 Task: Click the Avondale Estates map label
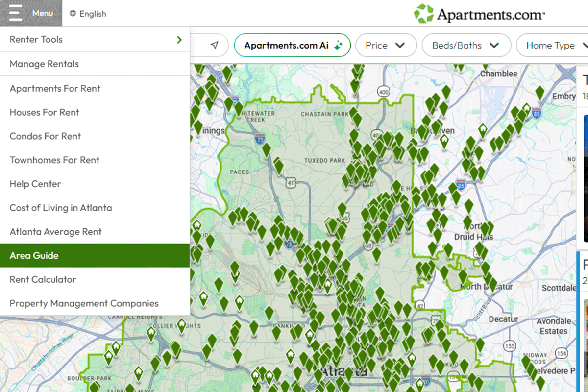click(x=554, y=326)
